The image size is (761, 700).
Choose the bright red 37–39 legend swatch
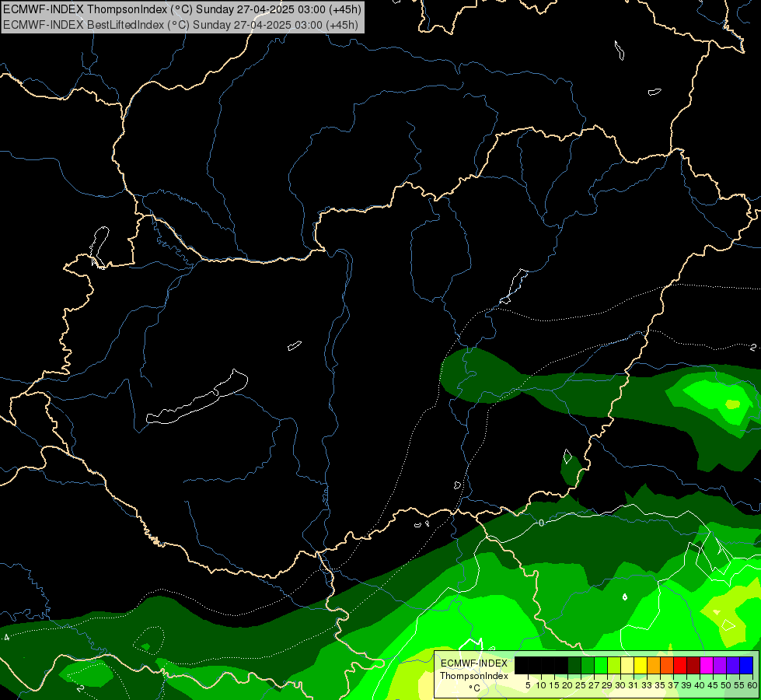680,666
